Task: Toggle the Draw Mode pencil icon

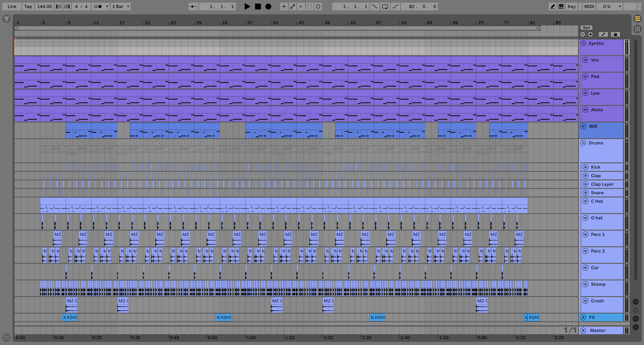Action: (x=553, y=7)
